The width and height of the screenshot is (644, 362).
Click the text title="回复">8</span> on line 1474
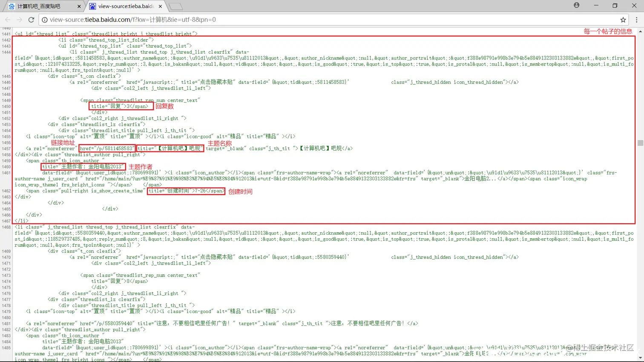click(x=120, y=281)
